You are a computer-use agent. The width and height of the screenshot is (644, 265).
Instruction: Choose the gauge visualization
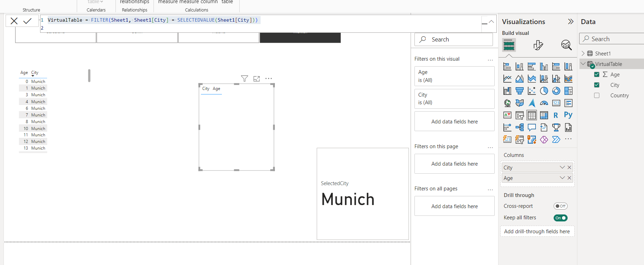[544, 103]
